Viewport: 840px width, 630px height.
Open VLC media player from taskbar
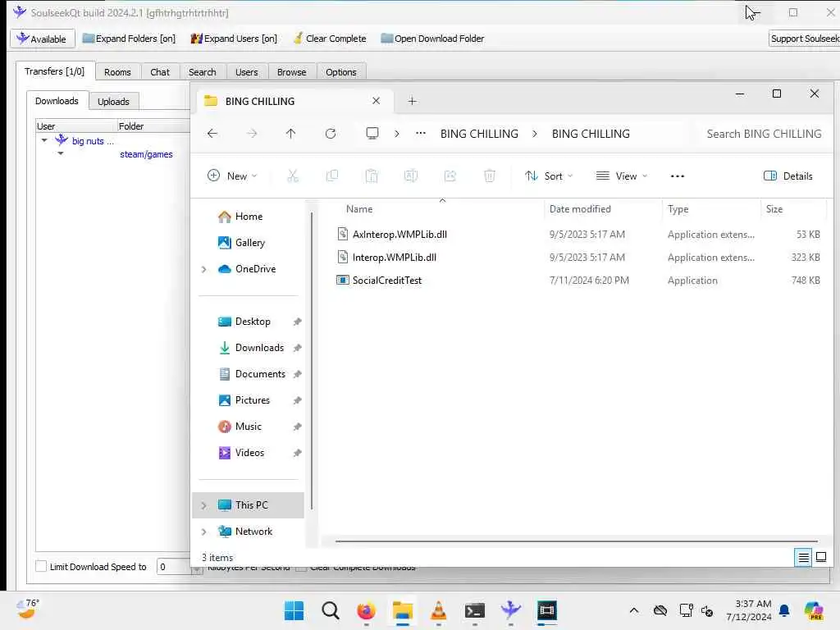(x=439, y=610)
